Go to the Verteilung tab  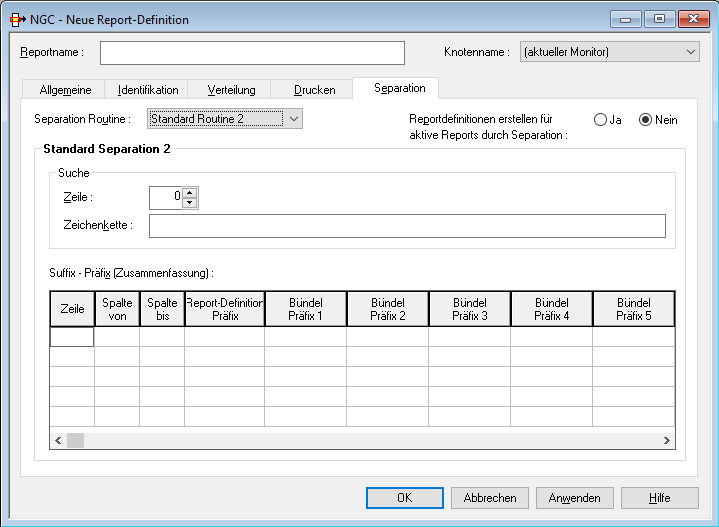tap(231, 90)
